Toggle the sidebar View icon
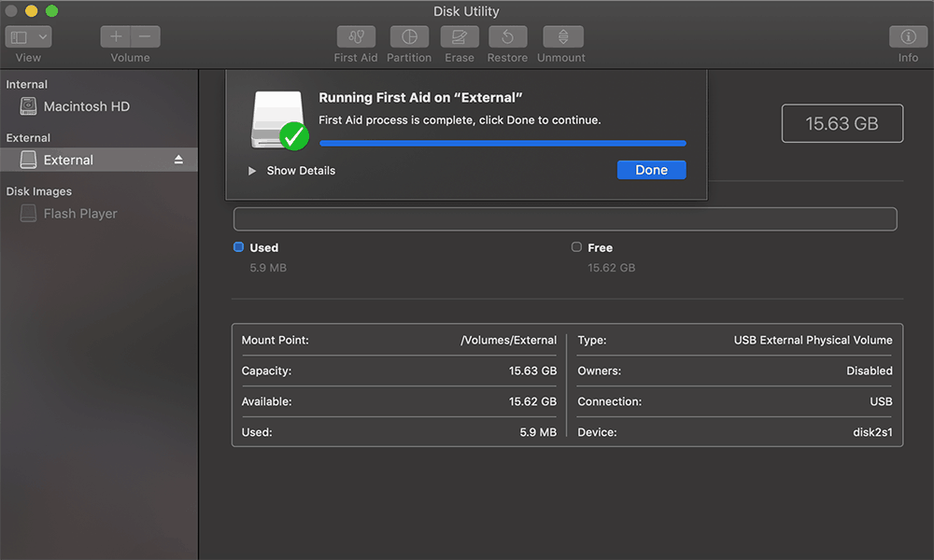The height and width of the screenshot is (560, 934). pos(19,37)
